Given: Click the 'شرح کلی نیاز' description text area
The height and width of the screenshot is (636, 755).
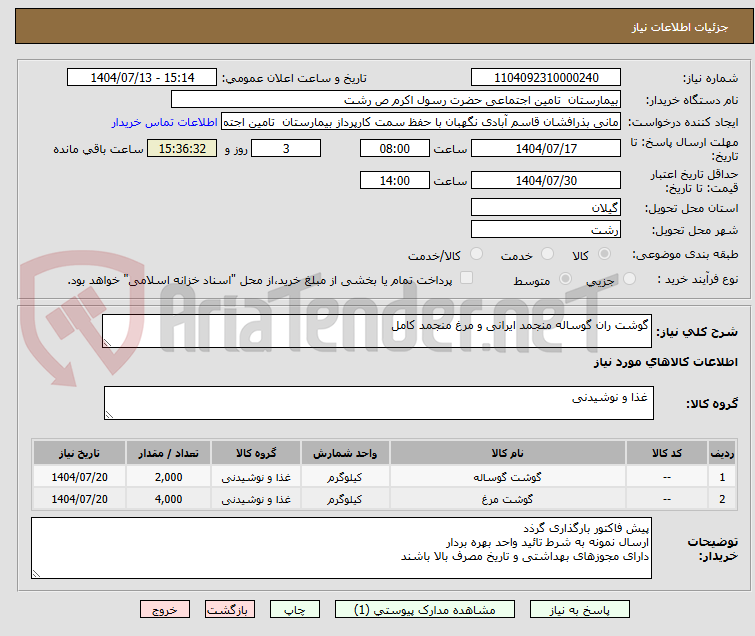Looking at the screenshot, I should click(x=378, y=331).
